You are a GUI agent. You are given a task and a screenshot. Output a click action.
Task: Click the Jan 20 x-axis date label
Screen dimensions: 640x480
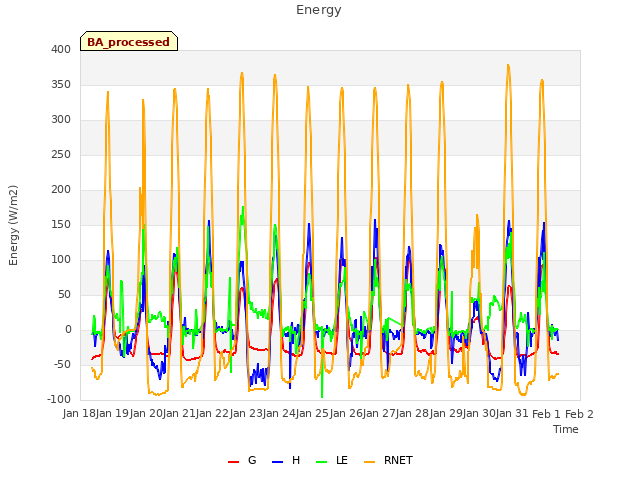(146, 414)
